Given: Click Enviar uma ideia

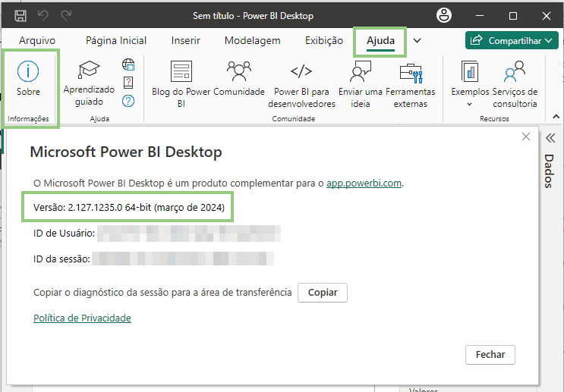Looking at the screenshot, I should pyautogui.click(x=360, y=84).
